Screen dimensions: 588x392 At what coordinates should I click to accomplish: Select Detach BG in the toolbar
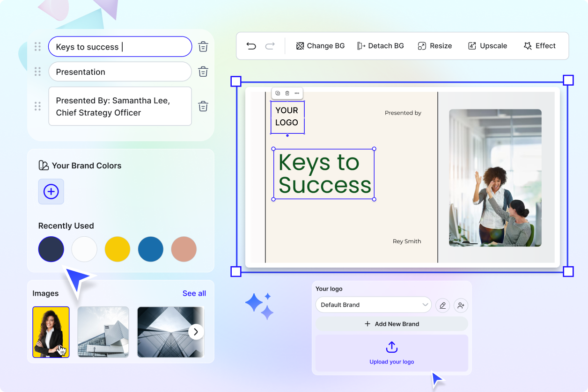[380, 46]
